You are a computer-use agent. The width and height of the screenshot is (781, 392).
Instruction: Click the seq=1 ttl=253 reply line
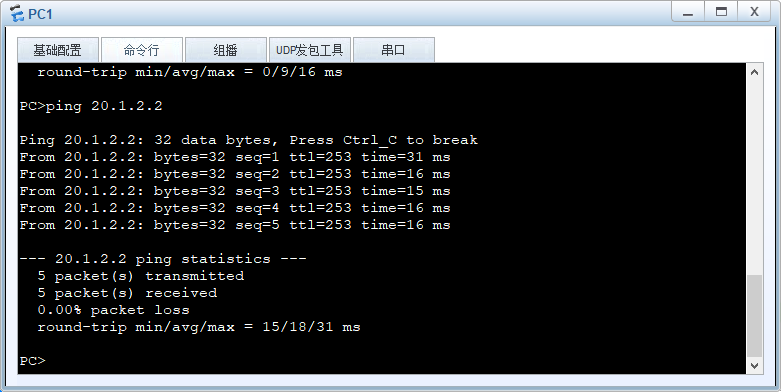[x=235, y=157]
